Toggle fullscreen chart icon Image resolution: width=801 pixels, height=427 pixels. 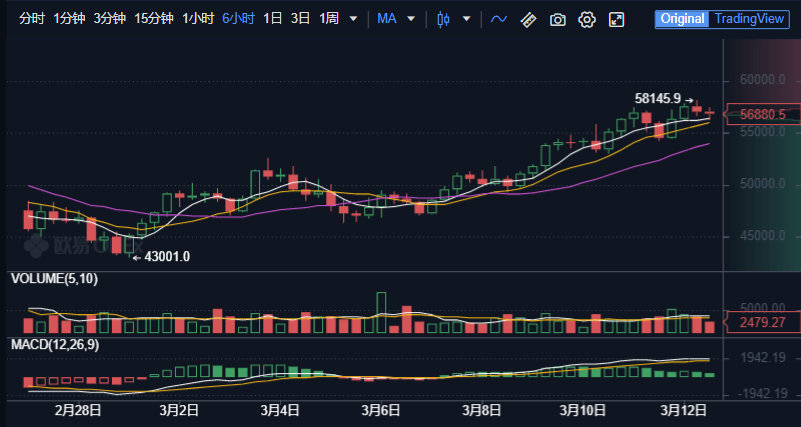click(x=617, y=20)
